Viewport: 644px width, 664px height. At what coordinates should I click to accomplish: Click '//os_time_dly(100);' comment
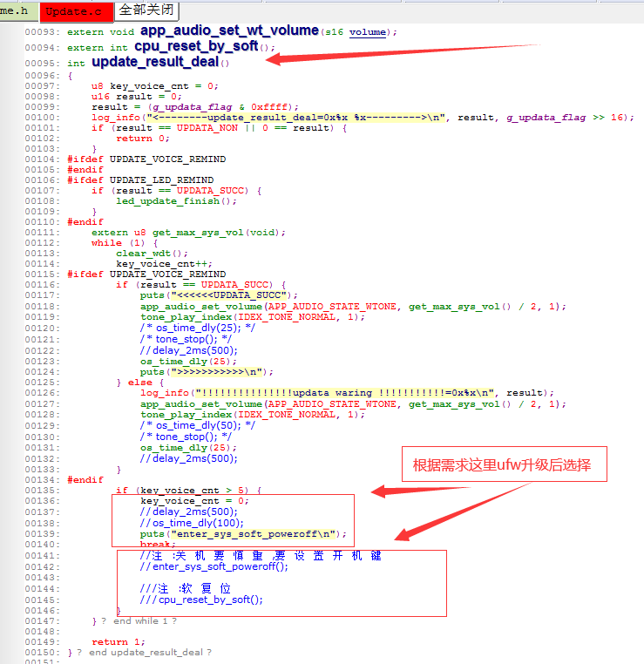[192, 523]
